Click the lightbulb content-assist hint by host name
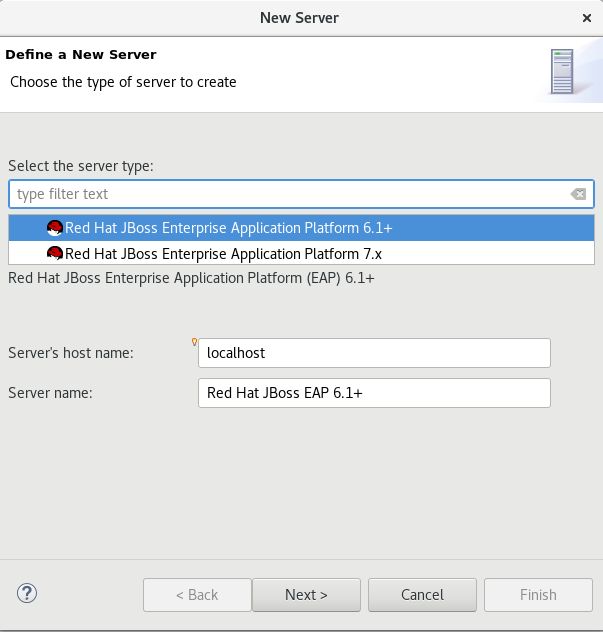 194,342
